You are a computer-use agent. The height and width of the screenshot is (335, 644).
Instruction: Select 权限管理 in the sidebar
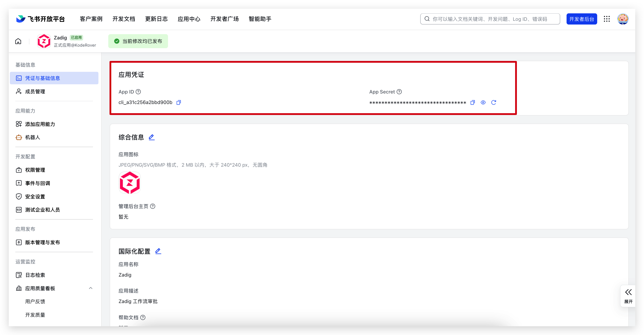(35, 170)
